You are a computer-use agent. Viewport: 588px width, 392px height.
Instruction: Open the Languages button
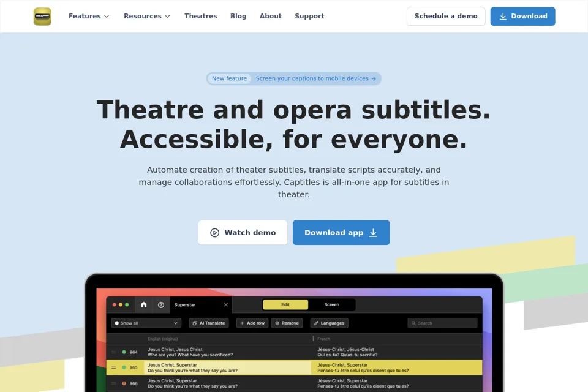pos(330,323)
